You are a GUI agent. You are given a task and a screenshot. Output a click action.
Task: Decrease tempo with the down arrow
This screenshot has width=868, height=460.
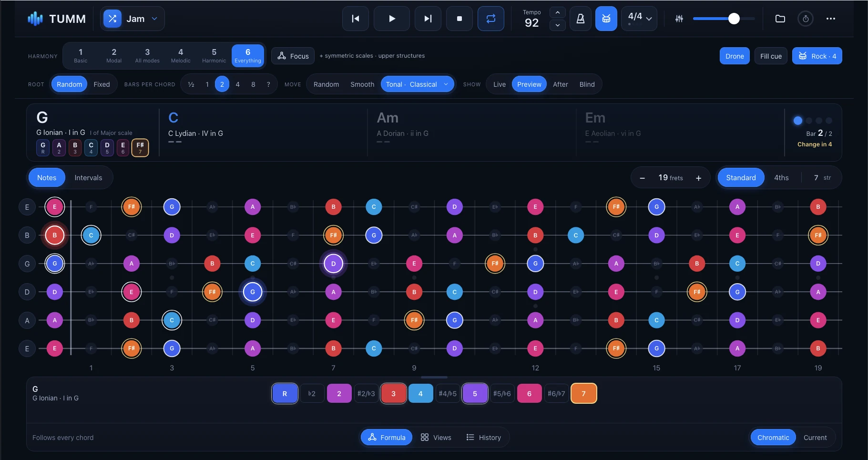[557, 25]
